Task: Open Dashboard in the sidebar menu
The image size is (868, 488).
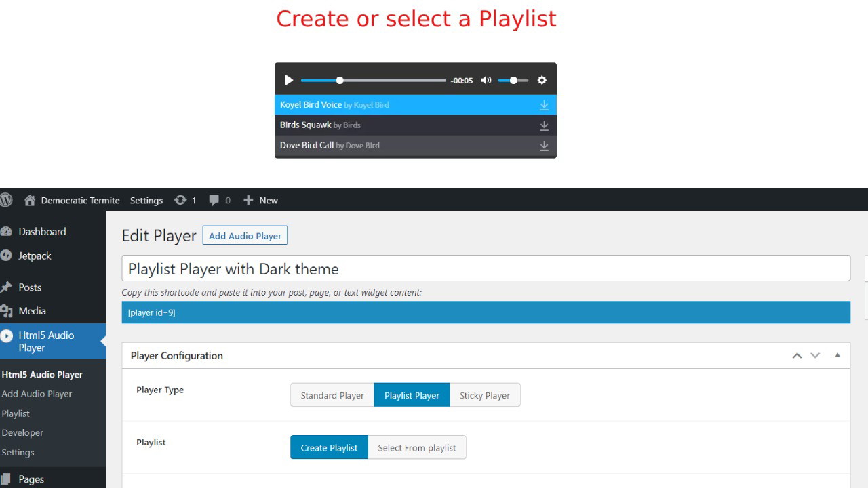Action: click(x=42, y=231)
